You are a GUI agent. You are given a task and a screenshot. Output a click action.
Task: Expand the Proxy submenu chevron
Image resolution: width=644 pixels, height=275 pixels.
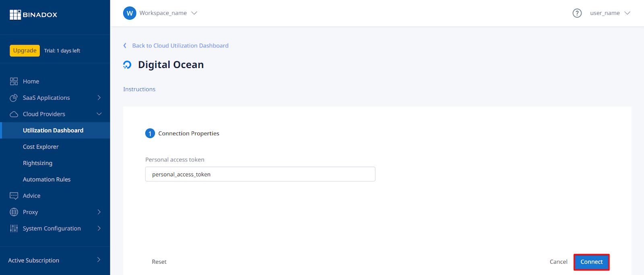[99, 212]
